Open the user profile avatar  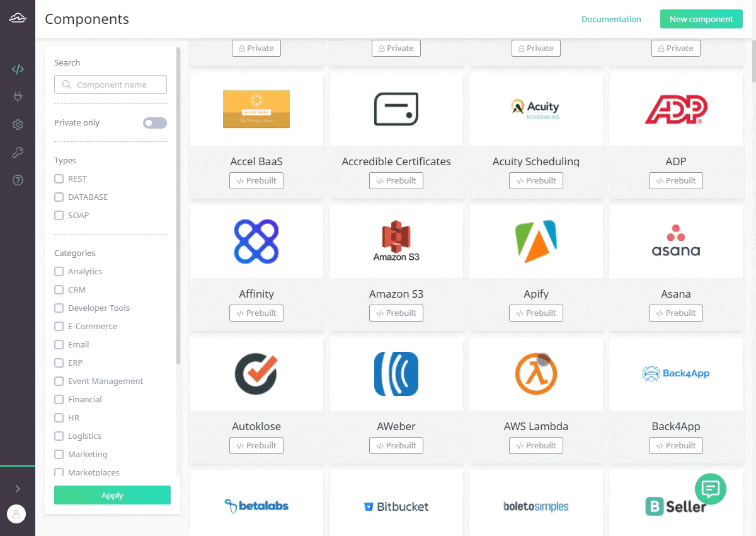point(17,514)
